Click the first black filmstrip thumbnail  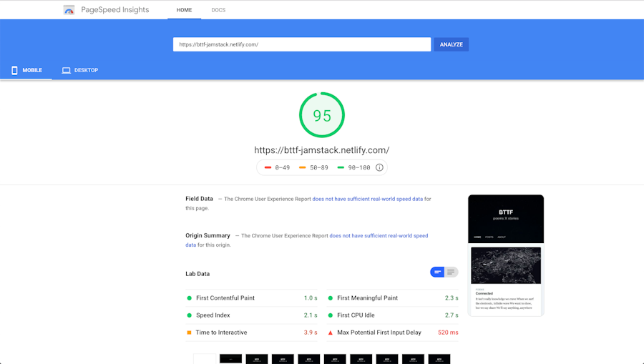coord(230,359)
